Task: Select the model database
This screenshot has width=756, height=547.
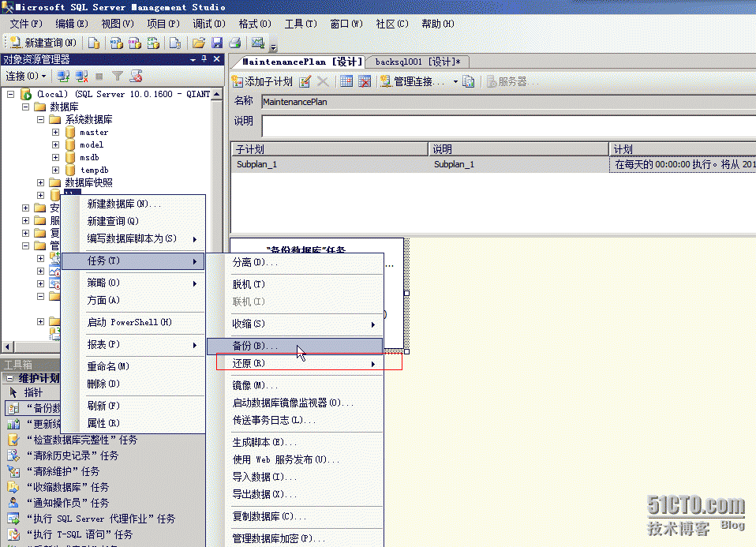Action: tap(92, 144)
